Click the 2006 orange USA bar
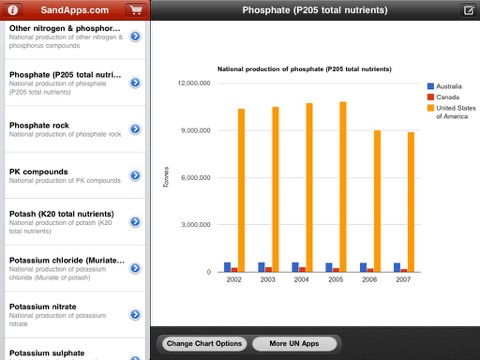 click(x=377, y=201)
